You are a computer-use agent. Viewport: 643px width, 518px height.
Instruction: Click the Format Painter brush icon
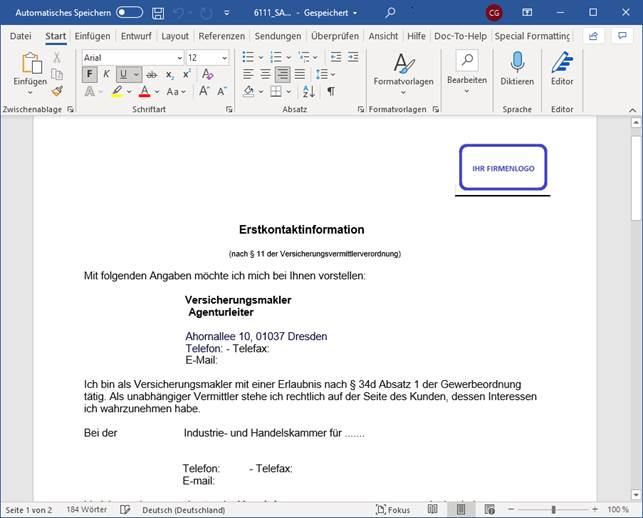click(57, 90)
